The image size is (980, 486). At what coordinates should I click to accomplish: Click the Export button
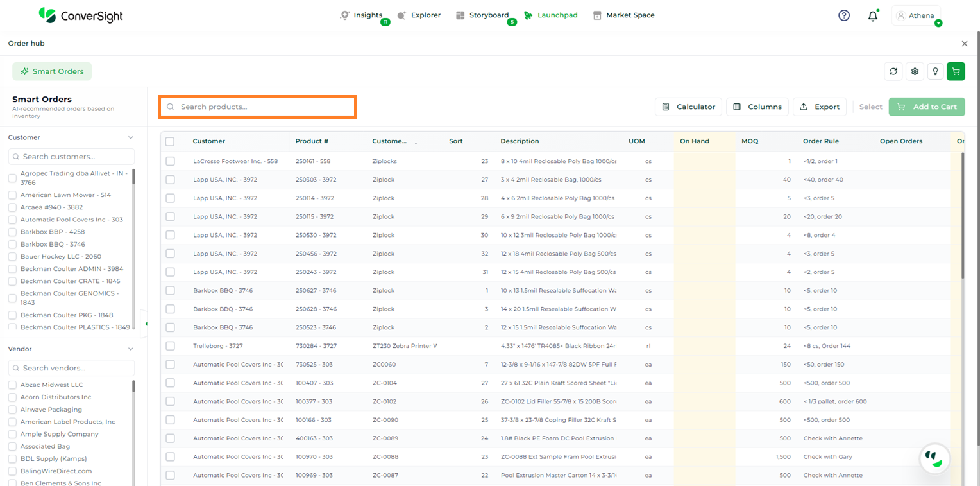tap(820, 107)
